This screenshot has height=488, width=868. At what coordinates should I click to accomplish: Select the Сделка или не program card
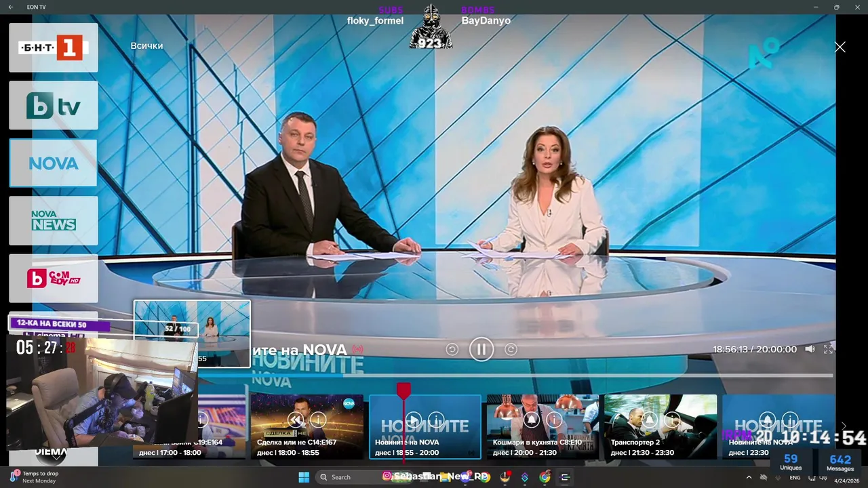click(x=307, y=426)
